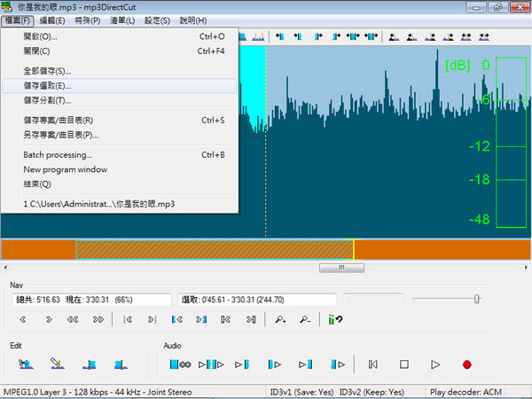The image size is (532, 399).
Task: Open the 編輯(E) menu
Action: tap(52, 20)
